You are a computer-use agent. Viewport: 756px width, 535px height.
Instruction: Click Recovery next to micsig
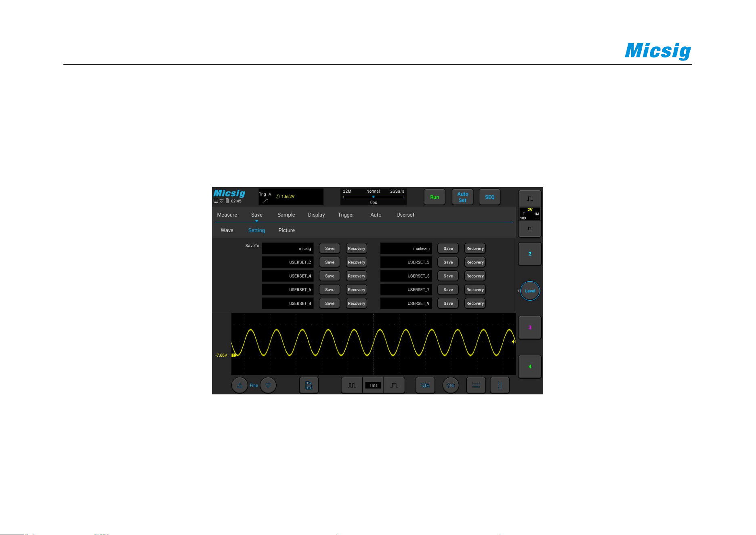357,249
